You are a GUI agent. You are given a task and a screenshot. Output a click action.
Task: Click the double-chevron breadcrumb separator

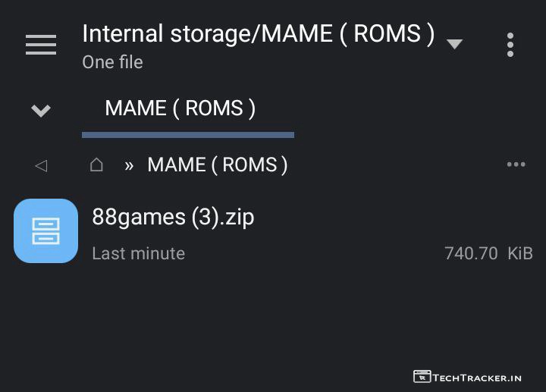point(129,165)
